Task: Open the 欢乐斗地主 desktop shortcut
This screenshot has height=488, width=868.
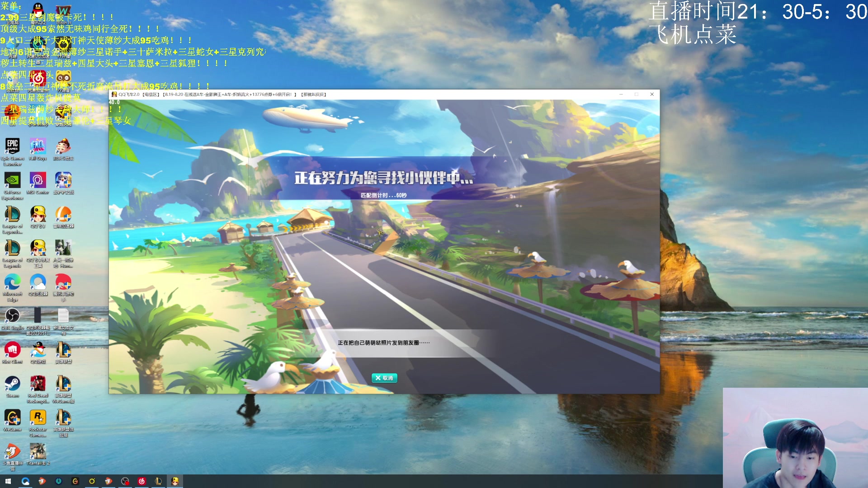Action: tap(63, 149)
